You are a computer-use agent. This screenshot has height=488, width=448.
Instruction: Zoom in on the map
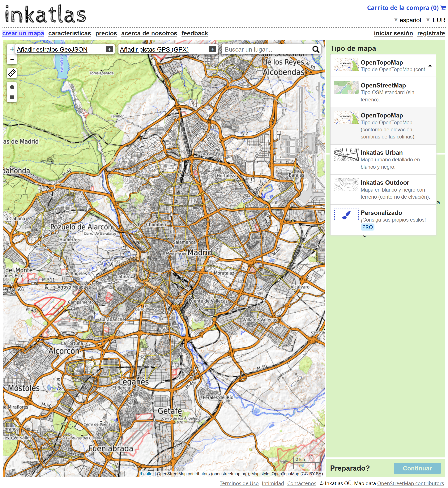[x=12, y=49]
